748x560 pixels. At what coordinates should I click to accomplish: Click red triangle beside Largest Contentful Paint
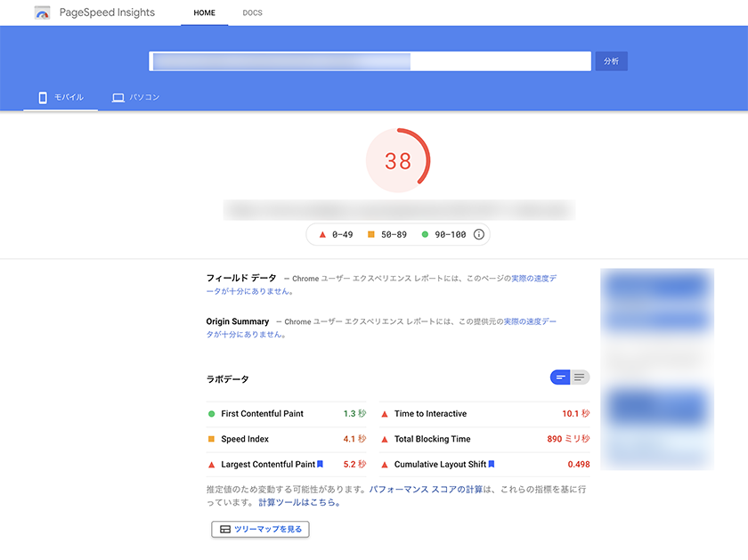tap(211, 465)
